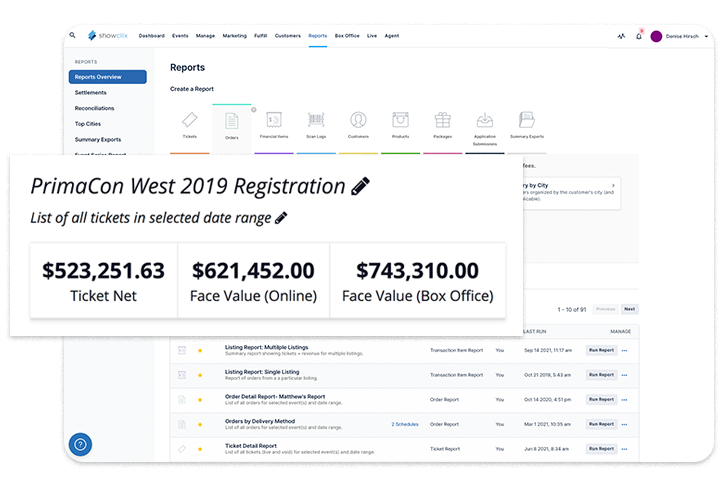Toggle favorite star for Orders by Delivery Method

(200, 425)
